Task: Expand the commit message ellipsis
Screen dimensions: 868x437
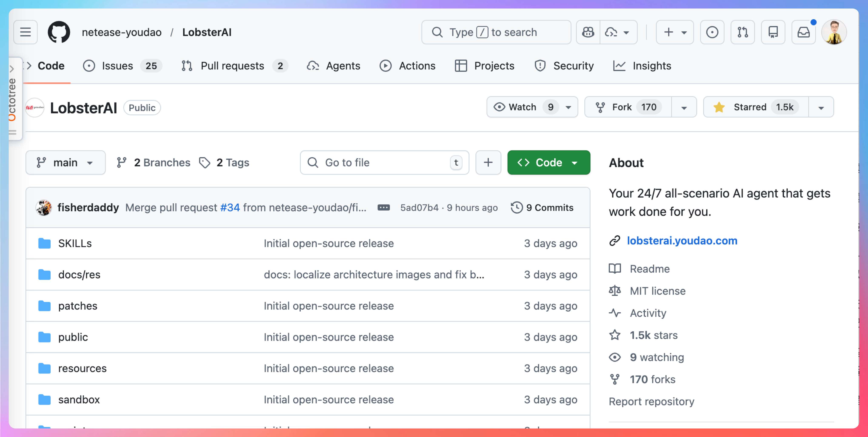Action: coord(383,207)
